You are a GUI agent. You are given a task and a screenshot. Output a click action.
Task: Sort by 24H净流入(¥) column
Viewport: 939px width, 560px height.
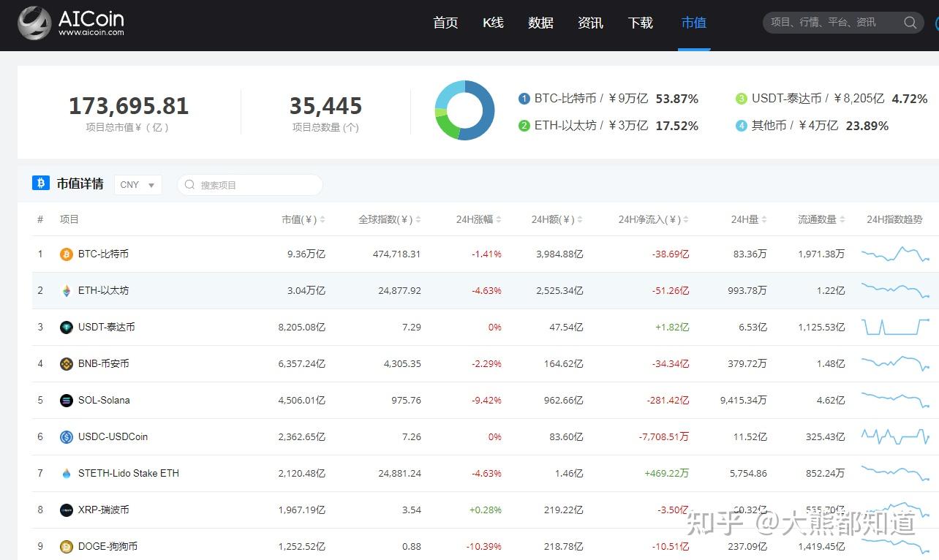click(654, 219)
